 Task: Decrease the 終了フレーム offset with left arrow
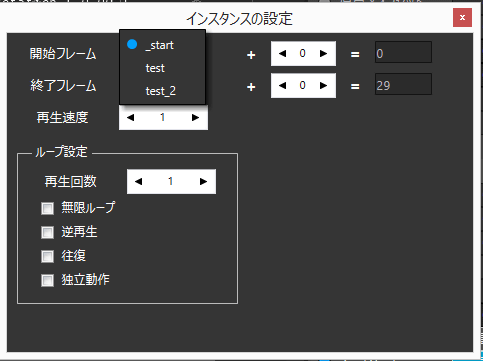282,85
